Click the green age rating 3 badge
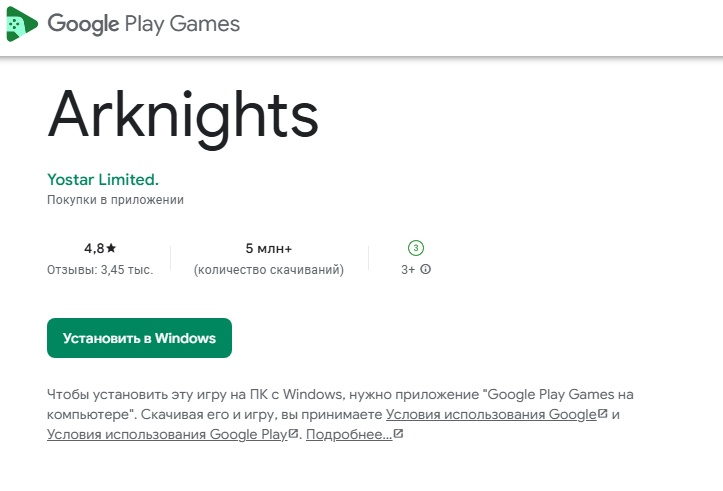The width and height of the screenshot is (723, 491). pyautogui.click(x=416, y=248)
